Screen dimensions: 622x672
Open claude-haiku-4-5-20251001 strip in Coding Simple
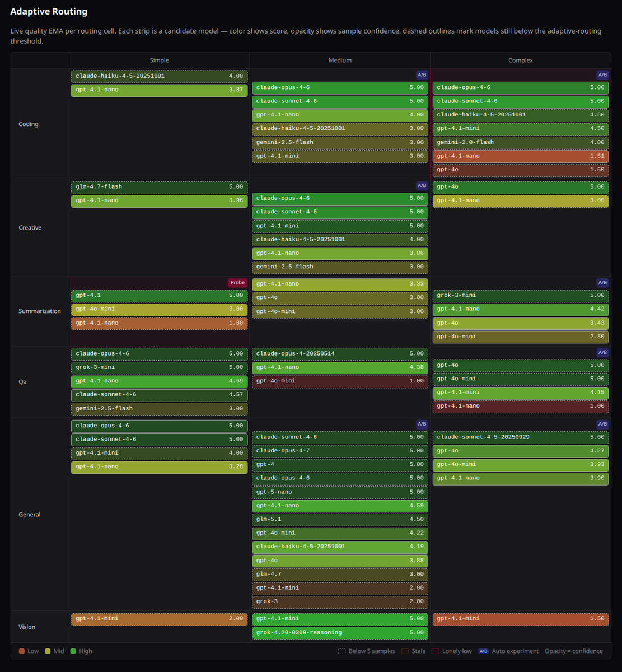(159, 76)
